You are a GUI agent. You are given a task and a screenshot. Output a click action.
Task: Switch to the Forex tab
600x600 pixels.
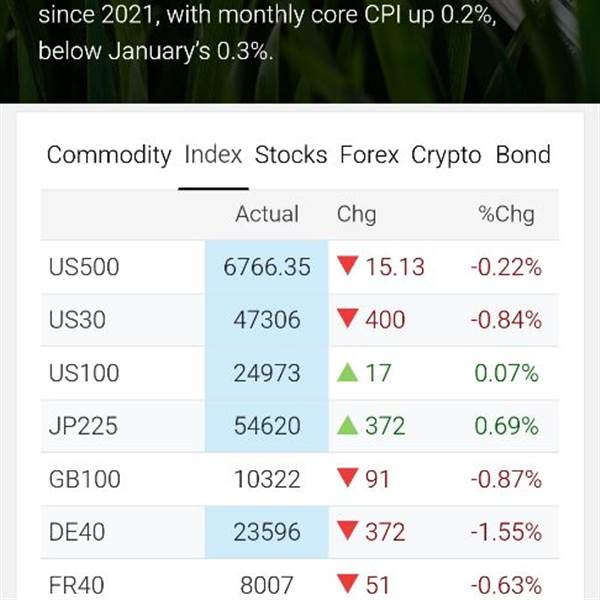point(369,155)
